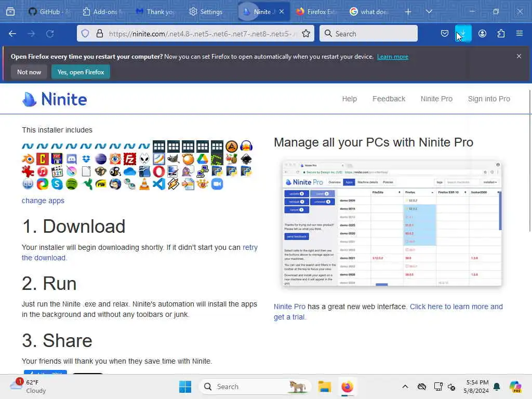Click the GIMP icon in installer list
This screenshot has width=532, height=399.
point(174,159)
